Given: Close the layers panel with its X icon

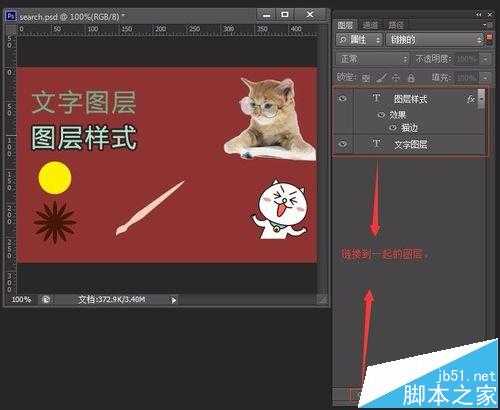Looking at the screenshot, I should coord(490,14).
